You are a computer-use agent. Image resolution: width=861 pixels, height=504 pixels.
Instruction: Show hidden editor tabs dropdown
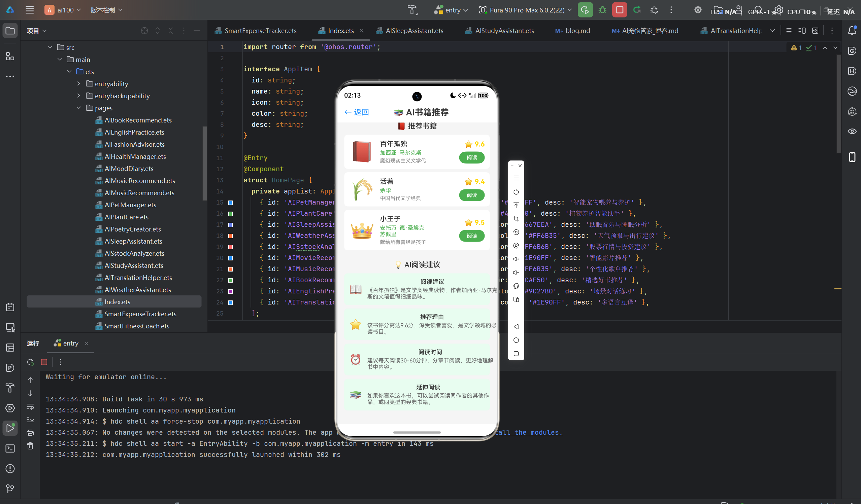point(772,31)
